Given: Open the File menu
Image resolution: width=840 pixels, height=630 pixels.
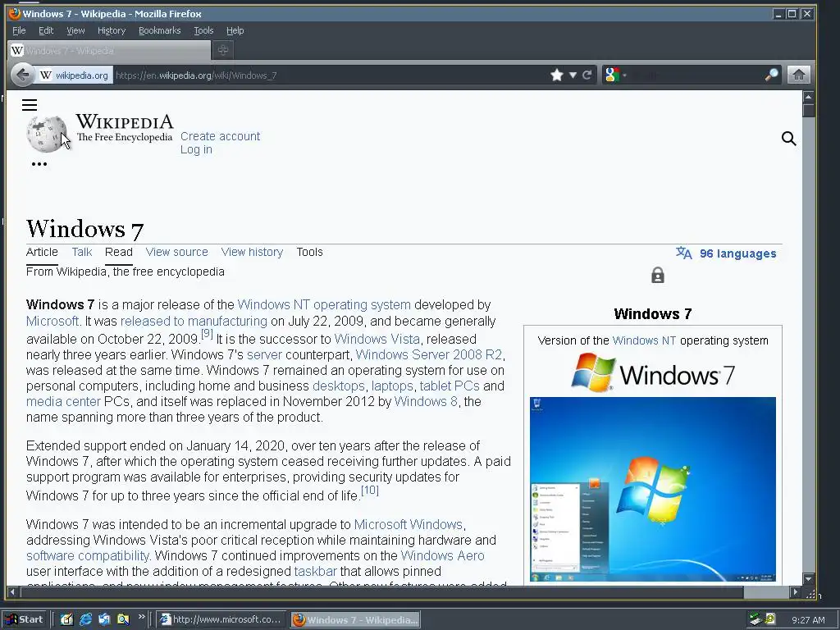Looking at the screenshot, I should 19,30.
